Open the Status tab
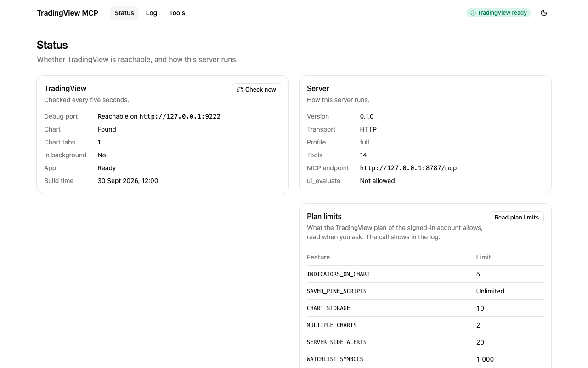The width and height of the screenshot is (588, 368). click(x=124, y=13)
